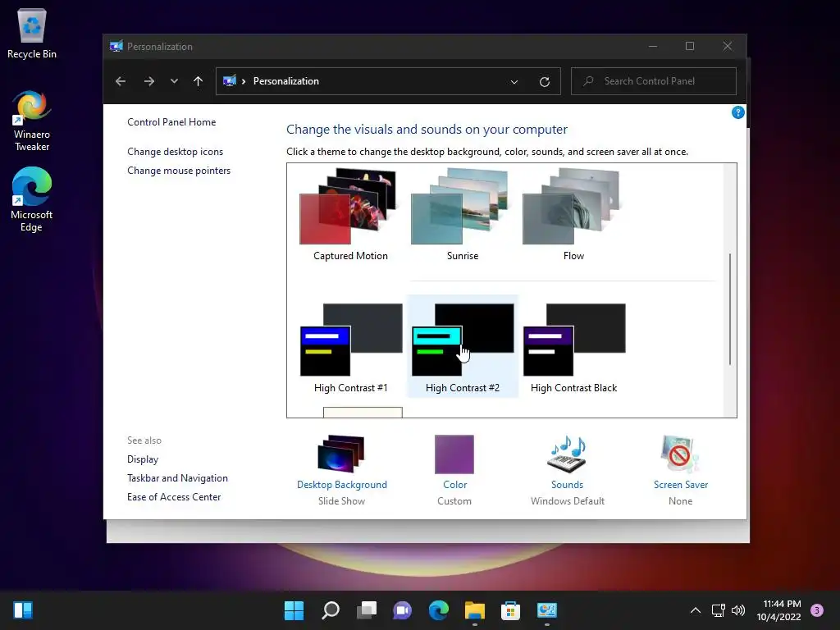Open Microsoft Store from the taskbar
Viewport: 840px width, 630px height.
510,610
